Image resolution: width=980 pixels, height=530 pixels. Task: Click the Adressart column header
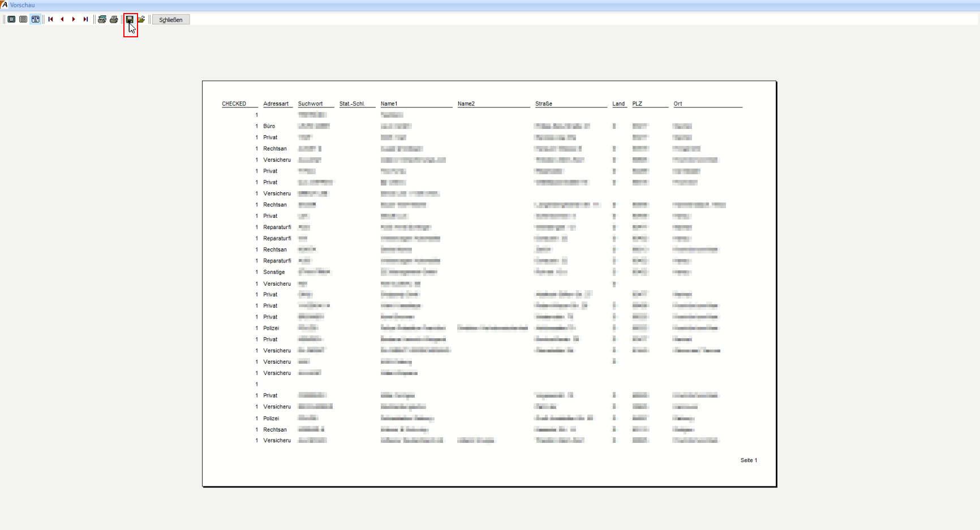(276, 104)
